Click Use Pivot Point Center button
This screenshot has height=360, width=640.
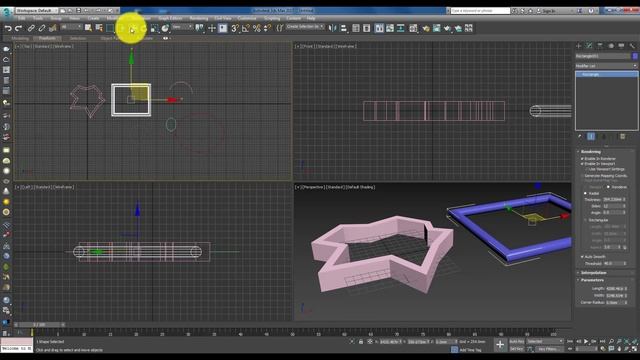pyautogui.click(x=199, y=28)
